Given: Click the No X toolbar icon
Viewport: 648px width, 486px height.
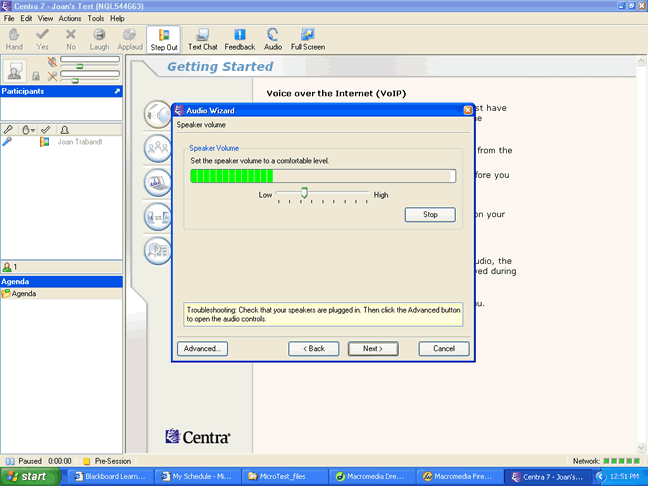Looking at the screenshot, I should pyautogui.click(x=71, y=39).
